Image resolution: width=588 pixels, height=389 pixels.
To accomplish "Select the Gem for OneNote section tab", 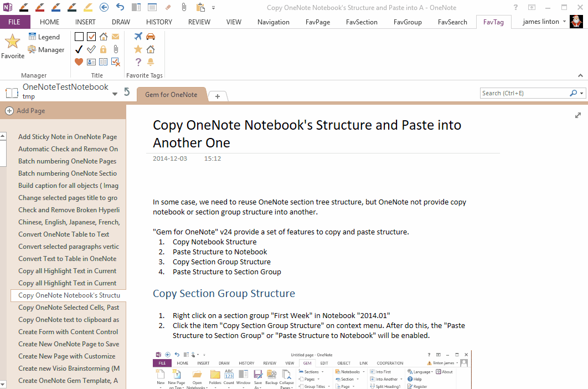I will (172, 95).
